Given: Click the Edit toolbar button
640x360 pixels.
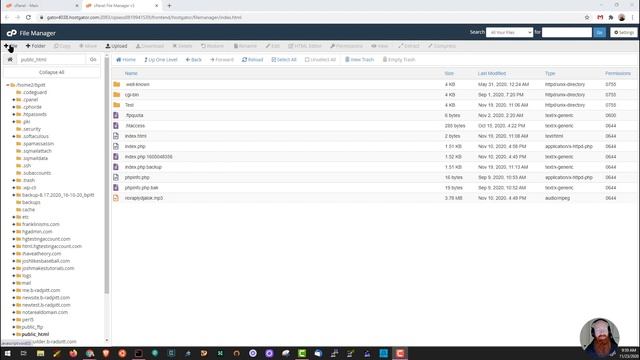Looking at the screenshot, I should [x=273, y=46].
